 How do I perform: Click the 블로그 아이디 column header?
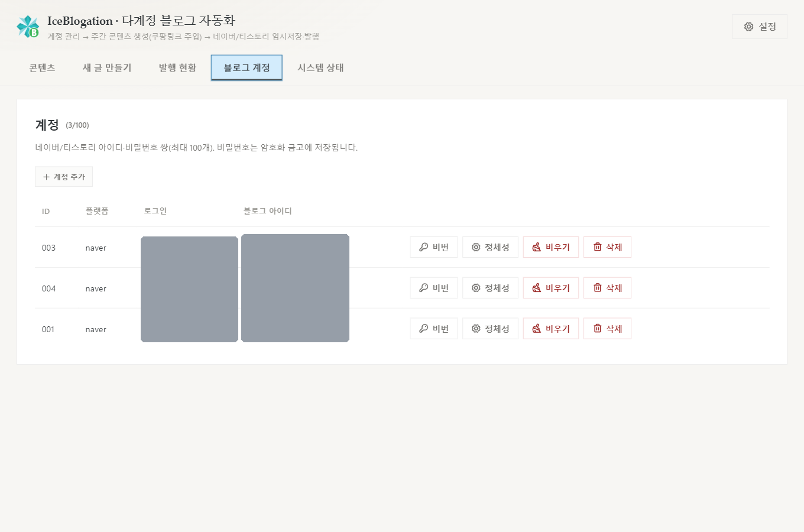268,211
